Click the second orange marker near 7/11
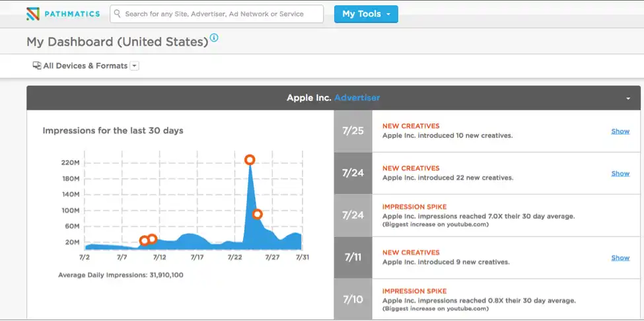Image resolution: width=644 pixels, height=321 pixels. tap(152, 239)
